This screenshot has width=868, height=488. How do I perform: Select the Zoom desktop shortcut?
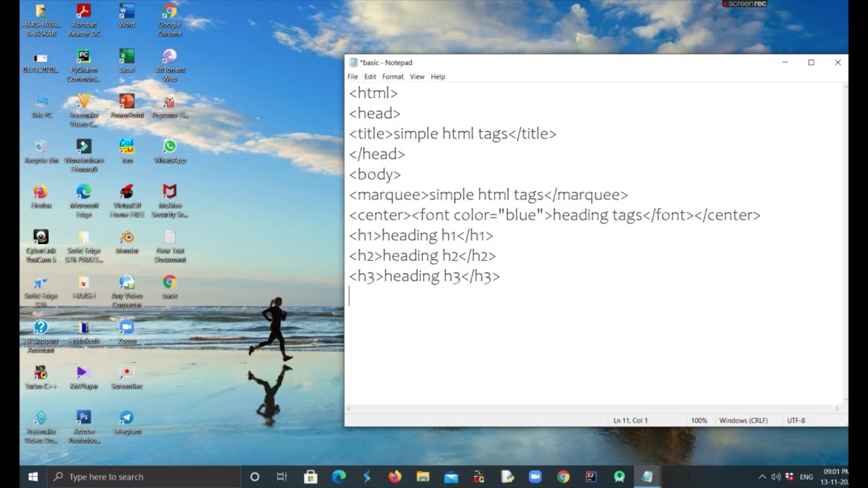point(127,332)
